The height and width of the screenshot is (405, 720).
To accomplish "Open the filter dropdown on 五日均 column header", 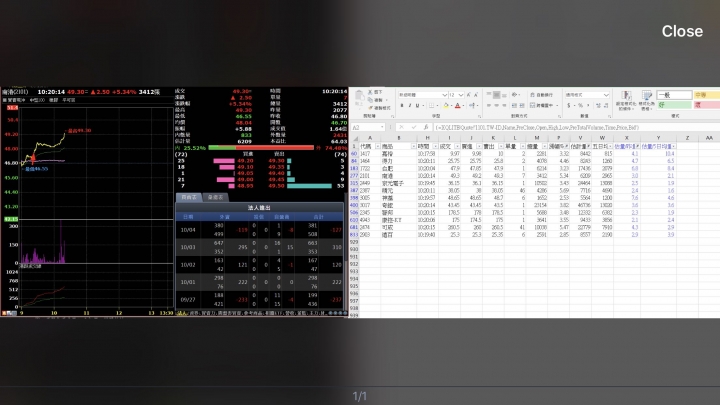I will [610, 146].
